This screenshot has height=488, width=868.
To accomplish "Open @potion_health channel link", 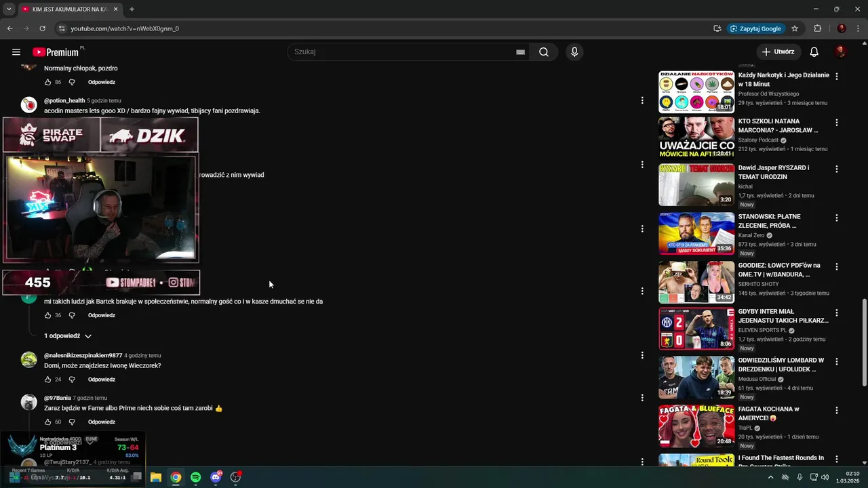I will click(64, 100).
